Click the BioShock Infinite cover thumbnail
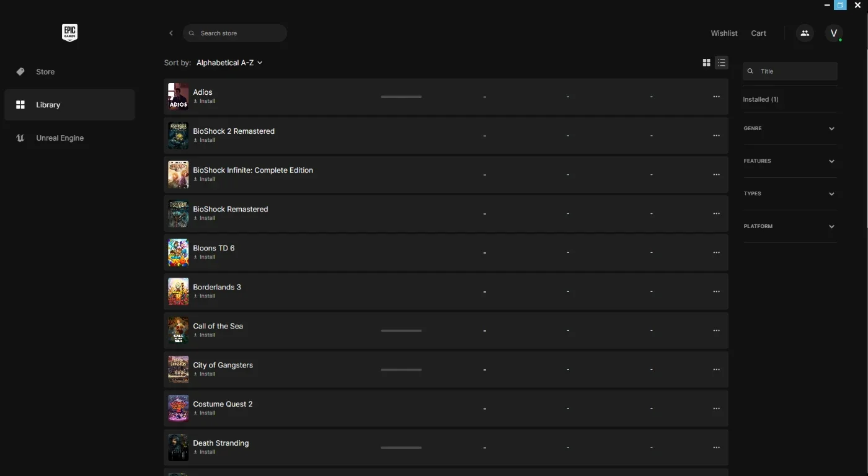Viewport: 868px width, 476px height. (x=178, y=175)
